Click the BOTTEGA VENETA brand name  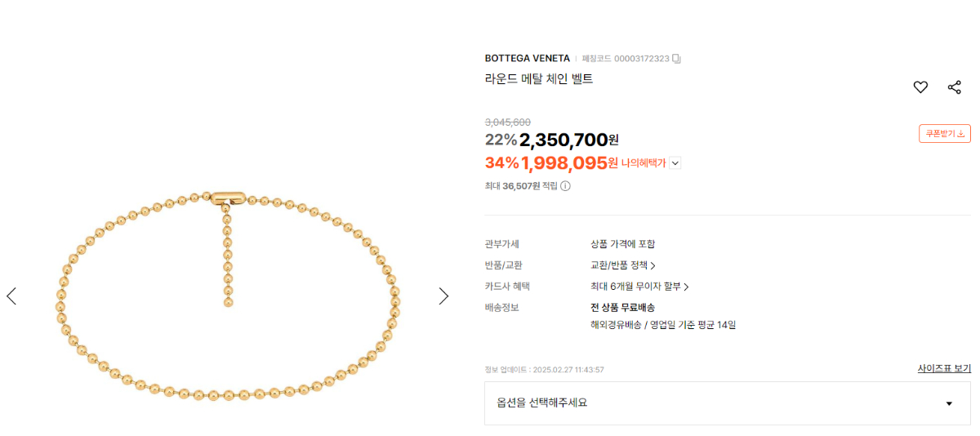pos(527,59)
